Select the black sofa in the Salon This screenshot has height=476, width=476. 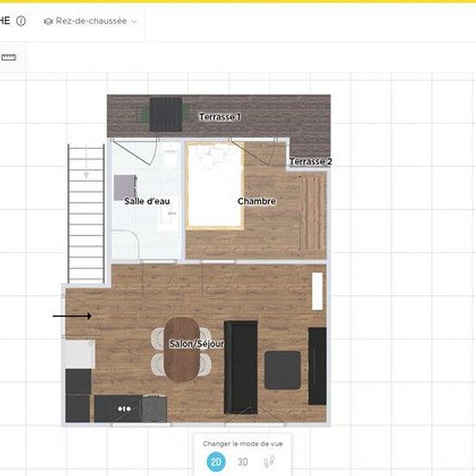241,367
